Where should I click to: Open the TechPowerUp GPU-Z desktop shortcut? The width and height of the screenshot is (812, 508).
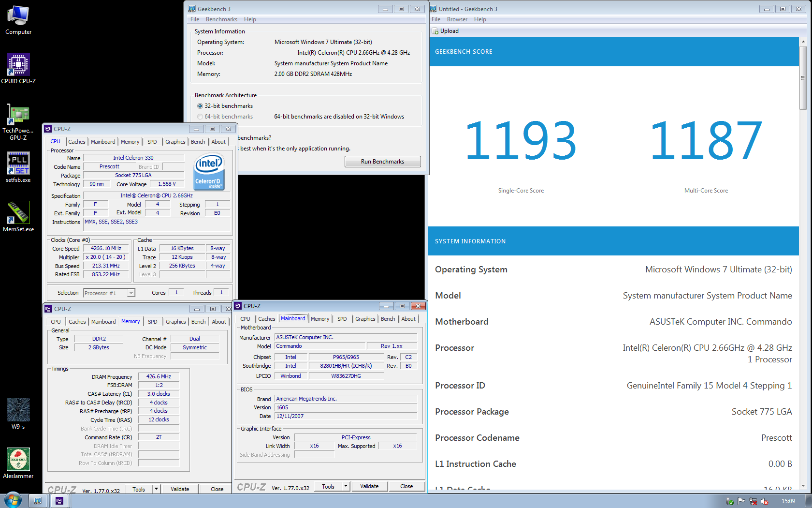pos(18,122)
